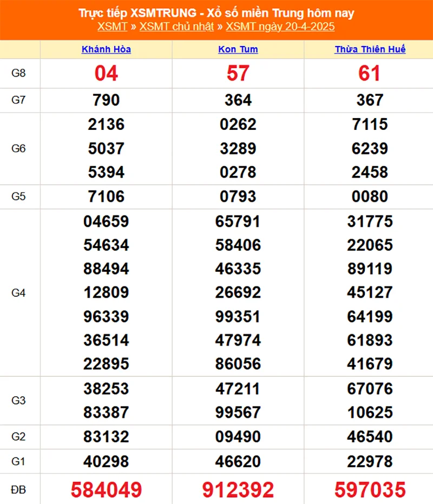Click G3 result 47211
Screen dimensions: 433x504
click(x=238, y=389)
